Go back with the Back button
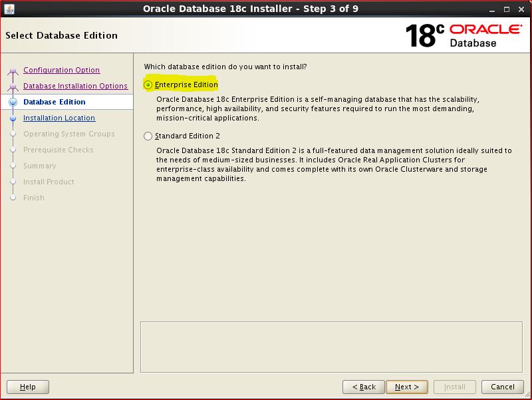 (364, 387)
